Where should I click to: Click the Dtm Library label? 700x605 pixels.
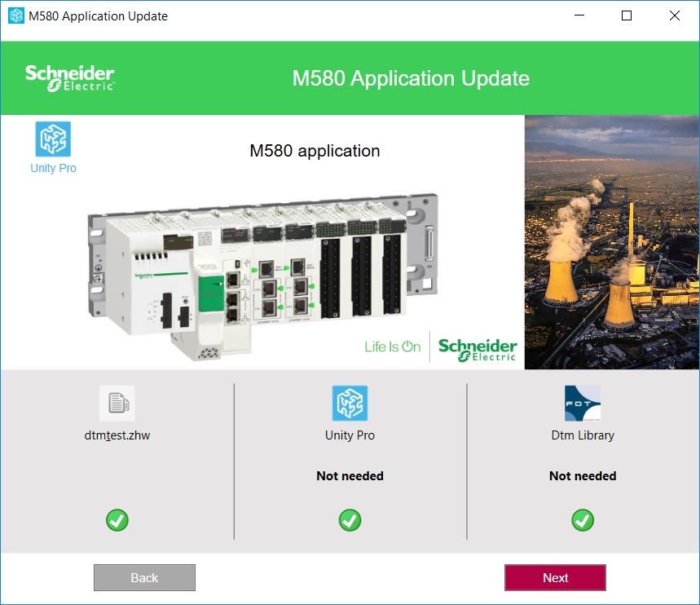click(583, 435)
